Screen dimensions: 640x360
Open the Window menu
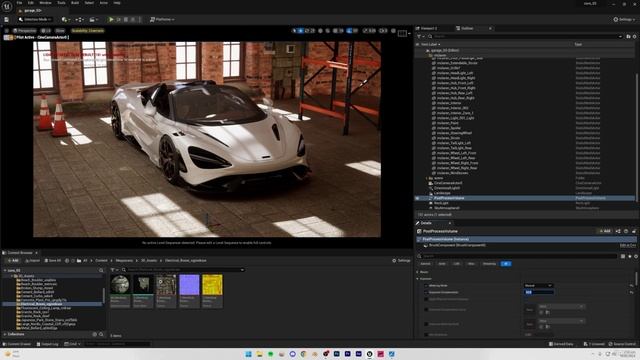click(45, 2)
